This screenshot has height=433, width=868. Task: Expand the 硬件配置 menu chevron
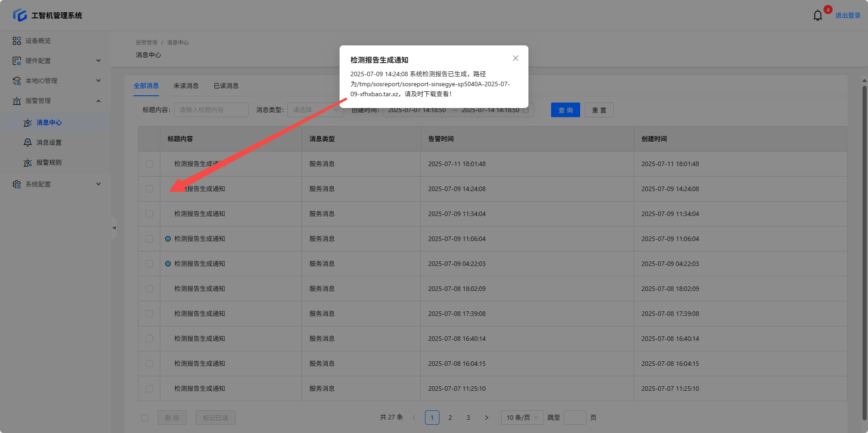pyautogui.click(x=99, y=61)
